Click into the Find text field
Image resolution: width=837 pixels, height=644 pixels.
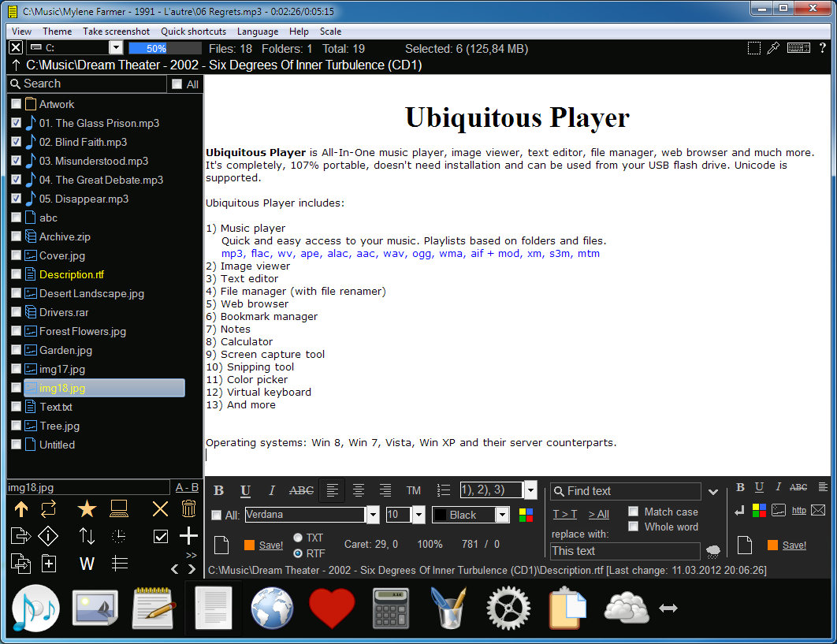(x=631, y=491)
